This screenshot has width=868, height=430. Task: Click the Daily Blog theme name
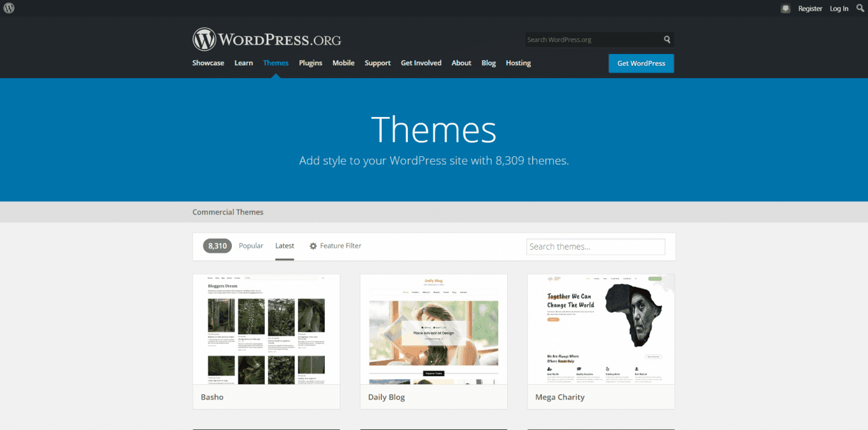(x=386, y=397)
